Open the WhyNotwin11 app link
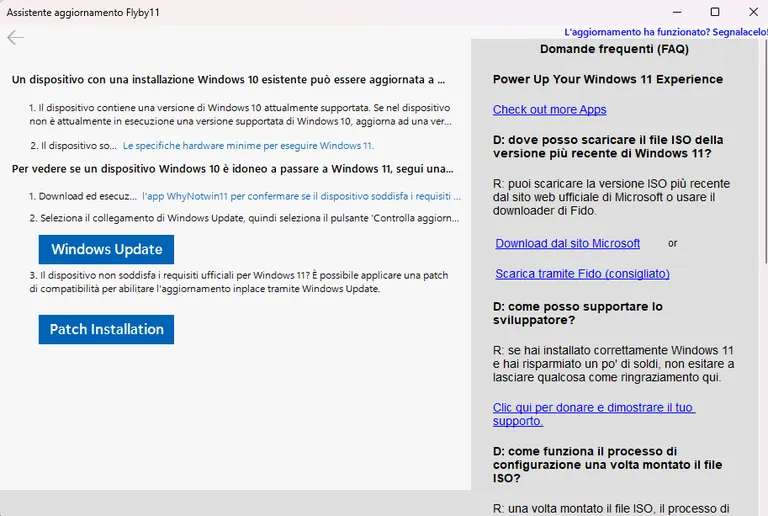Screen dimensions: 768x516 (301, 196)
